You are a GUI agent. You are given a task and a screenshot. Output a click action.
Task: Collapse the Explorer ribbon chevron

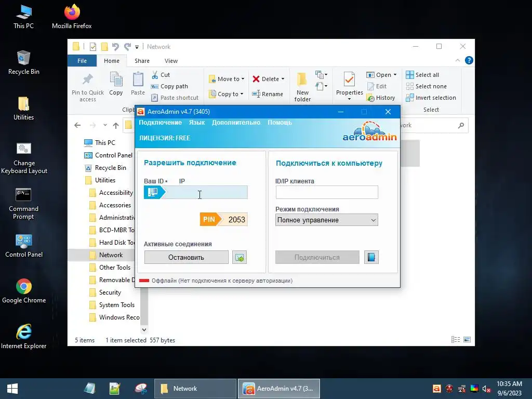tap(458, 60)
